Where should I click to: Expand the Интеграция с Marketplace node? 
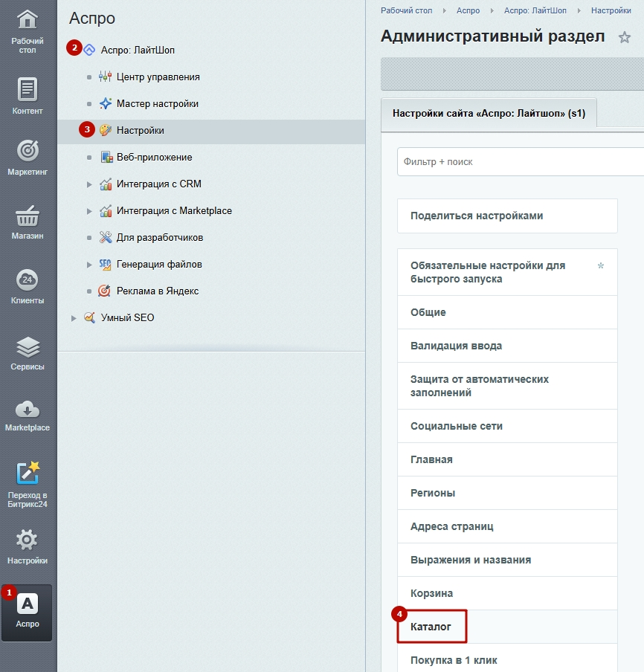pyautogui.click(x=89, y=211)
